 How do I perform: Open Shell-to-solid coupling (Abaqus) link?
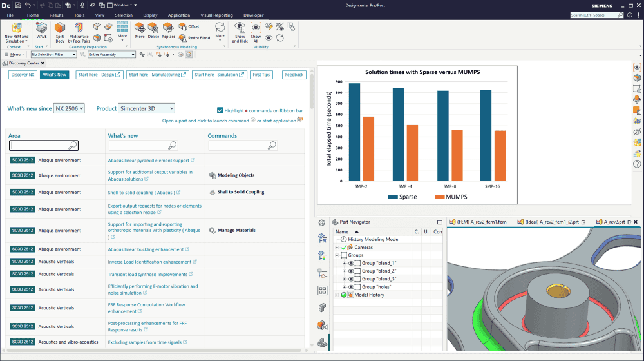140,192
